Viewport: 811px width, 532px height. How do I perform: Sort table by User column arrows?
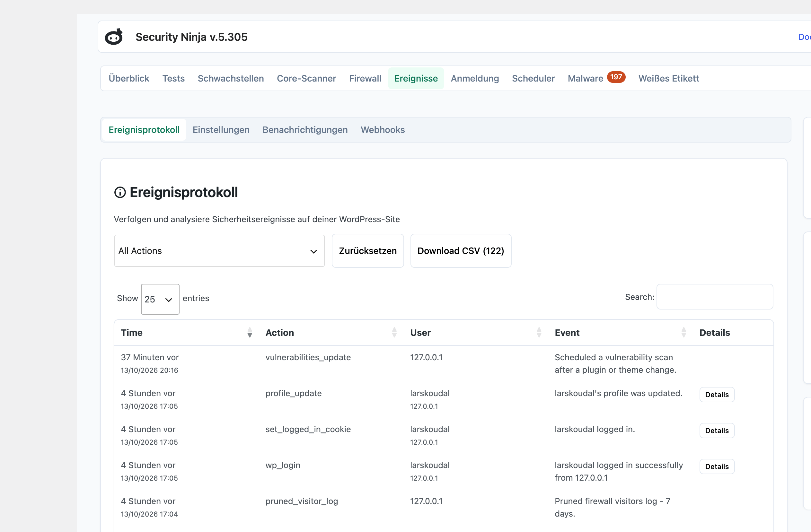[x=539, y=332]
